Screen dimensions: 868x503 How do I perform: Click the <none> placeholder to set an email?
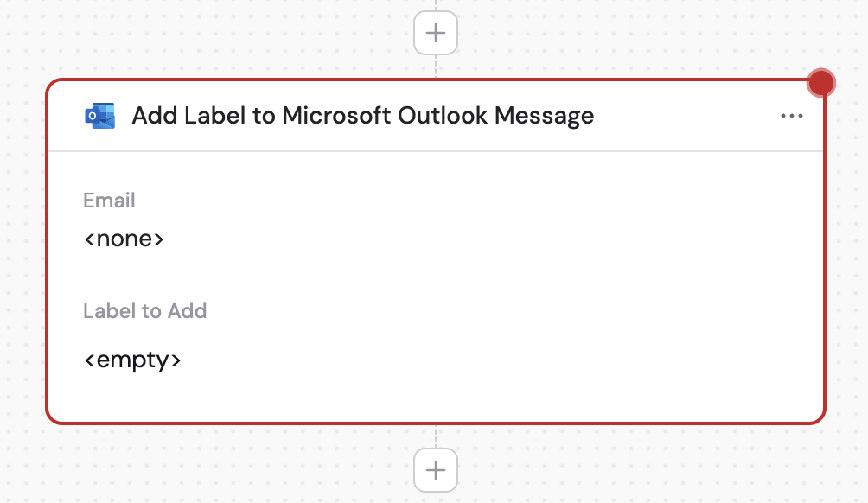(x=124, y=238)
